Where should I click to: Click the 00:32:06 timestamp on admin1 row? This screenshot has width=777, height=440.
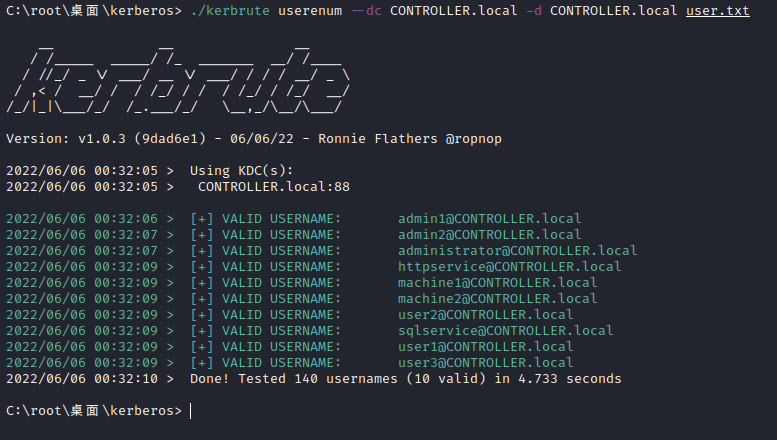pyautogui.click(x=126, y=219)
